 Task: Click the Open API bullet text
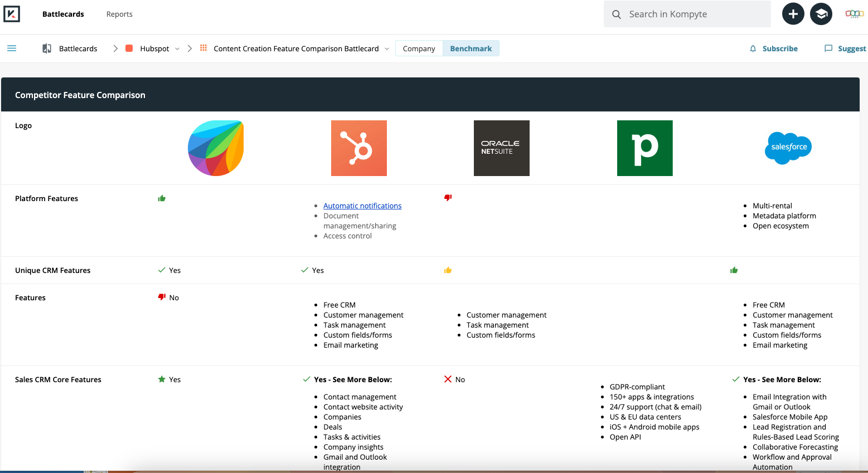[x=625, y=437]
